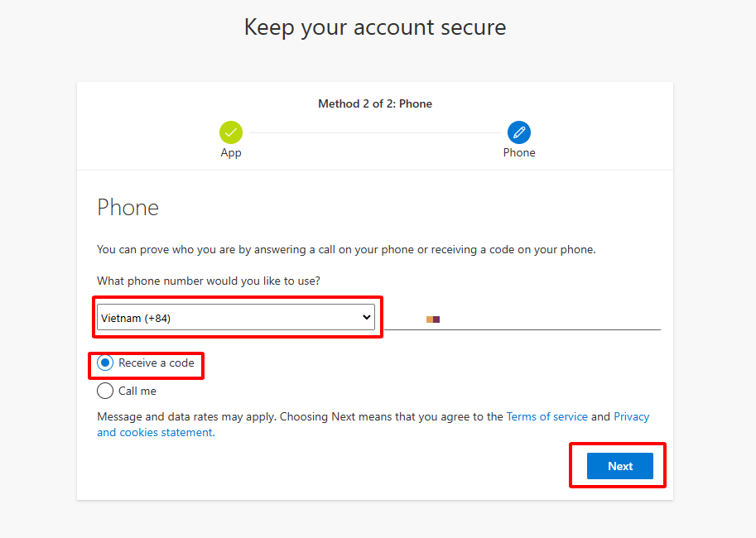The image size is (756, 538).
Task: Click the "Call me" option label text
Action: 137,391
